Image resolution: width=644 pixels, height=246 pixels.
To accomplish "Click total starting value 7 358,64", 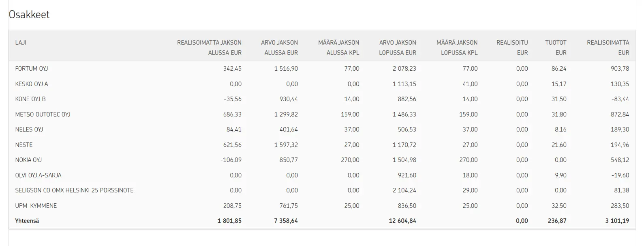I will pyautogui.click(x=286, y=221).
